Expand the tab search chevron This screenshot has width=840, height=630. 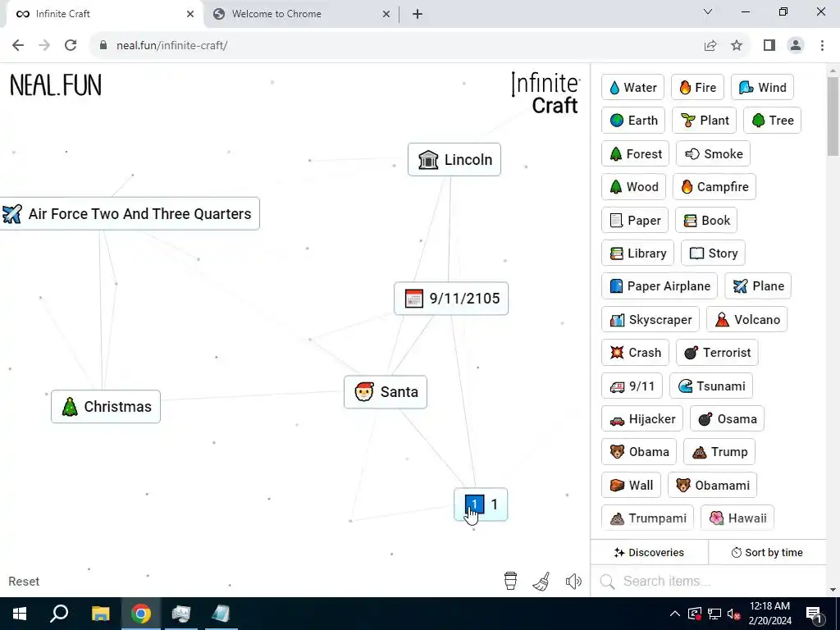point(708,11)
